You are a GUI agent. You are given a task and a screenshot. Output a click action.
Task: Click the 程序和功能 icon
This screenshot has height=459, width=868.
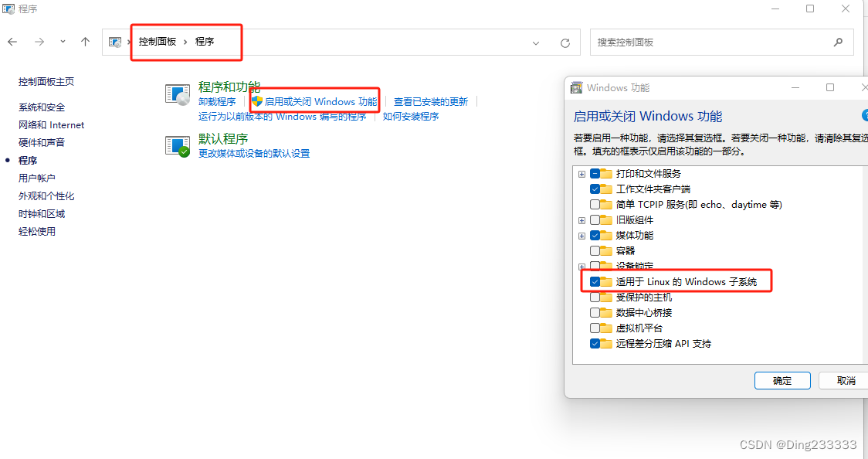[x=178, y=95]
